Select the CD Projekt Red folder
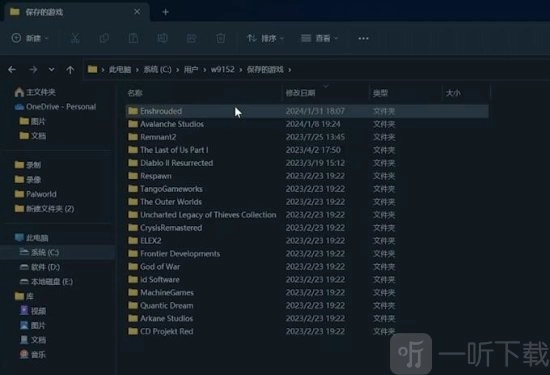 click(x=161, y=332)
